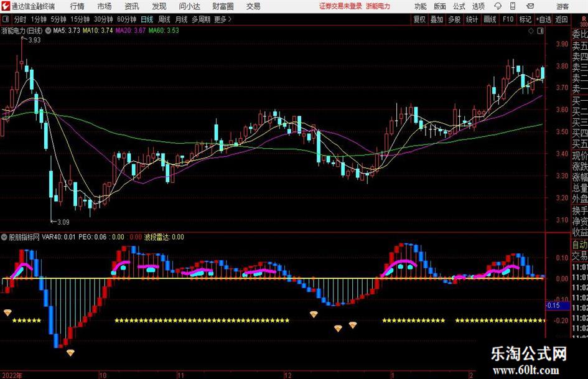Screen dimensions: 588x379
Task: Click the VAR40: 0.01 indicator value
Action: pyautogui.click(x=59, y=237)
